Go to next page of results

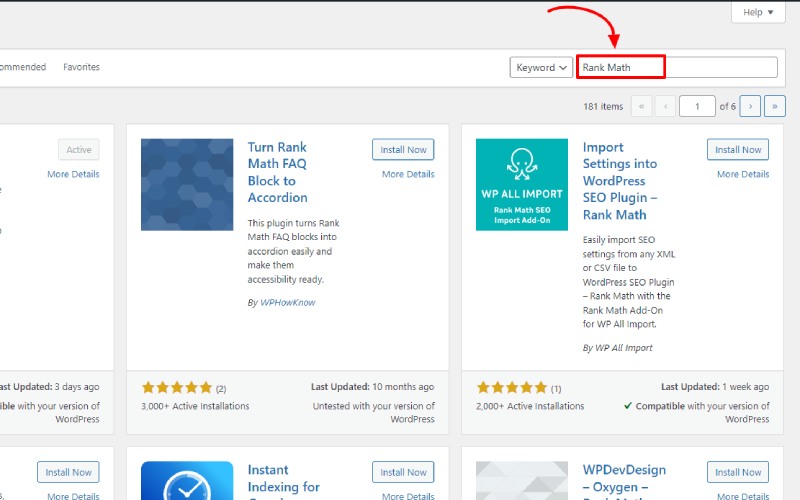click(x=750, y=106)
